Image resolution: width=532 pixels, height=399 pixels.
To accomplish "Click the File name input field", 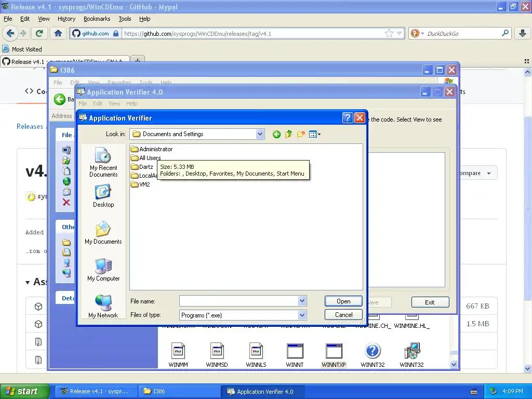I will click(x=239, y=301).
